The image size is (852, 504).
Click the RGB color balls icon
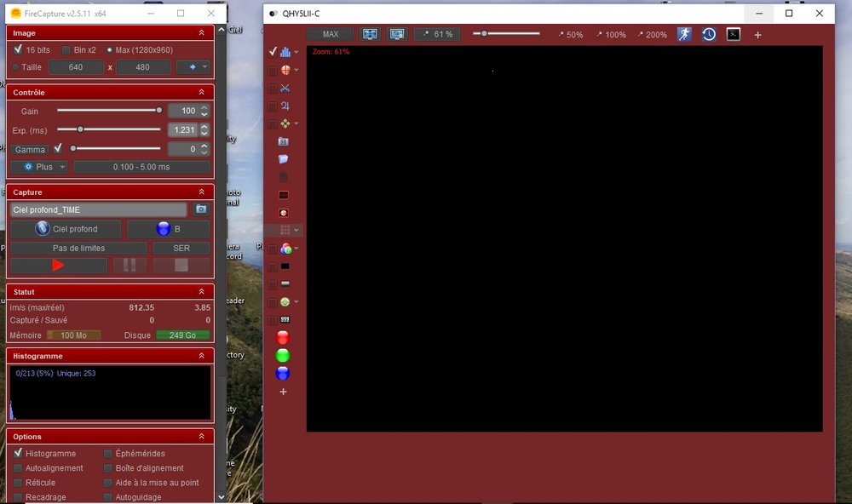tap(285, 249)
